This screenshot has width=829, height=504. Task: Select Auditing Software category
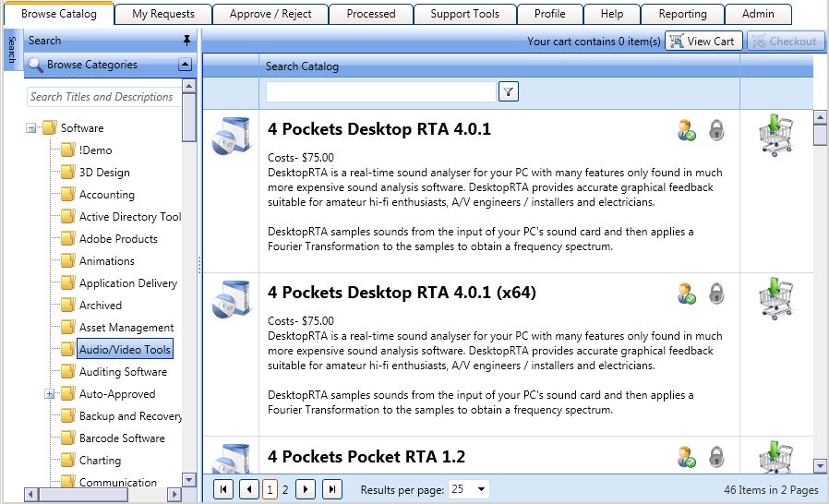tap(123, 372)
